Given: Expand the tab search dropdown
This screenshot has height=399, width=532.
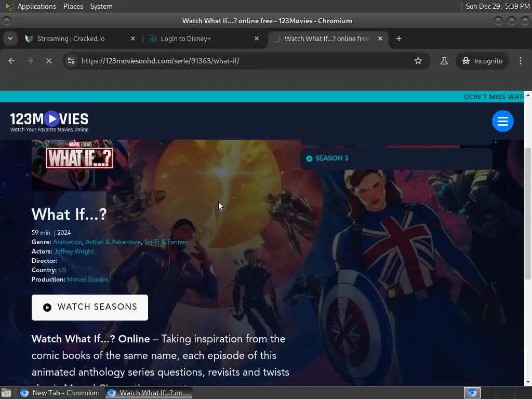Looking at the screenshot, I should 10,38.
